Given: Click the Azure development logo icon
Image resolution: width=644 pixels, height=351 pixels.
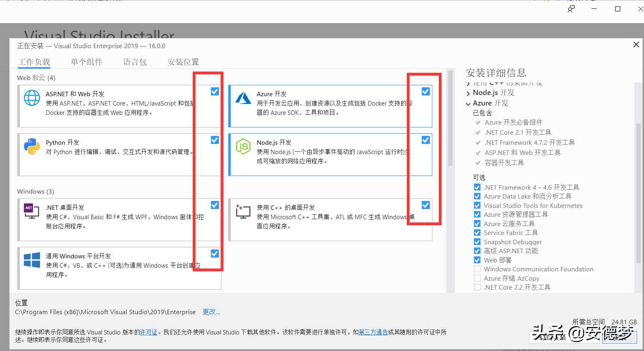Looking at the screenshot, I should [x=243, y=98].
